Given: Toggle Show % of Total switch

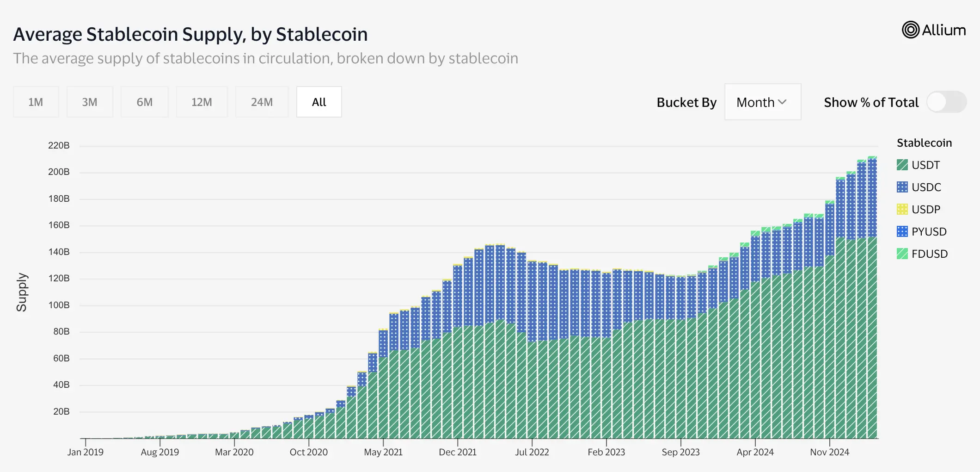Looking at the screenshot, I should pyautogui.click(x=946, y=102).
